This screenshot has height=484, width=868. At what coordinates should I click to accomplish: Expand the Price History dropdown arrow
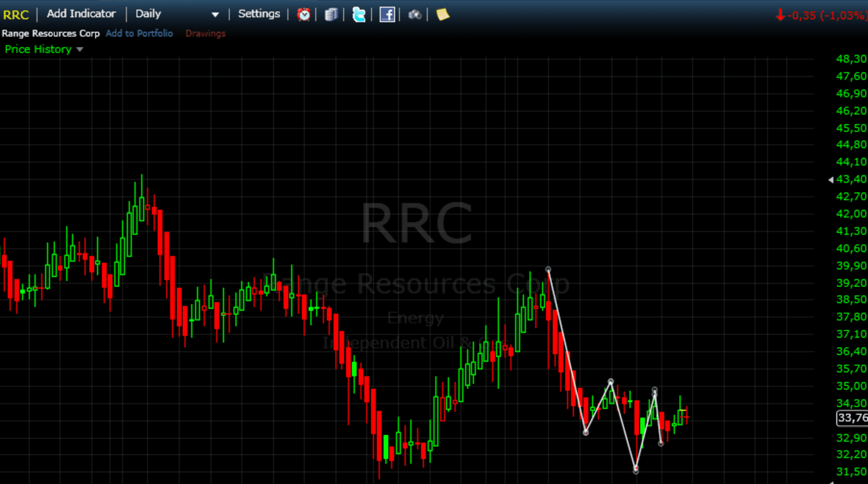tap(80, 49)
